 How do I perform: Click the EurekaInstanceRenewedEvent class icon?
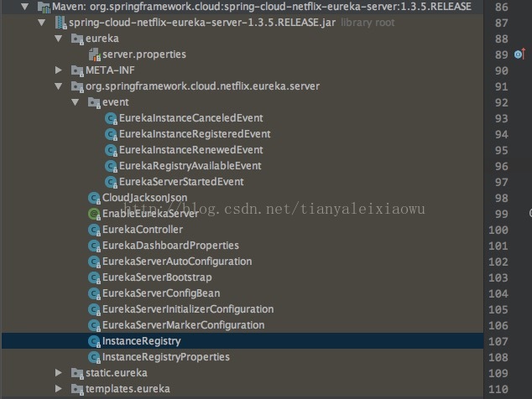[111, 150]
